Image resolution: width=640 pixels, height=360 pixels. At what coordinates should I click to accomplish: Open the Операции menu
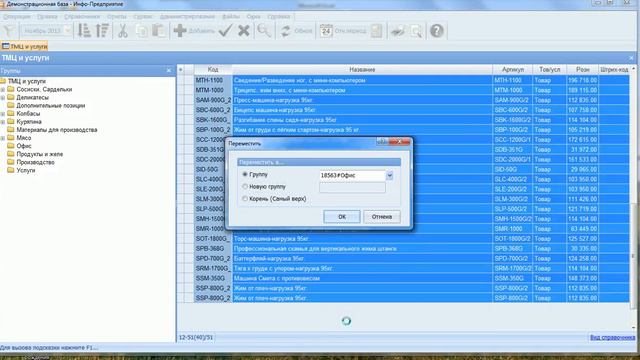[x=17, y=16]
